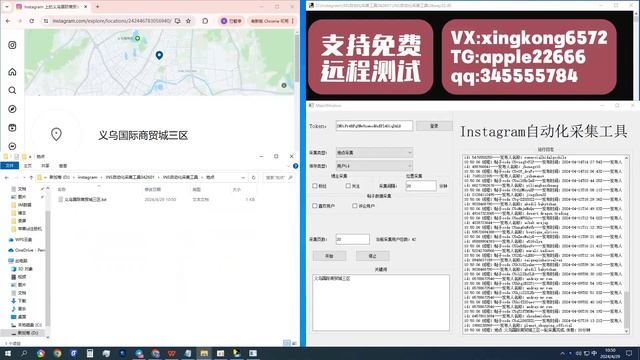Open Chrome tab search dropdown arrow
Viewport: 640px width, 360px height.
tap(7, 7)
